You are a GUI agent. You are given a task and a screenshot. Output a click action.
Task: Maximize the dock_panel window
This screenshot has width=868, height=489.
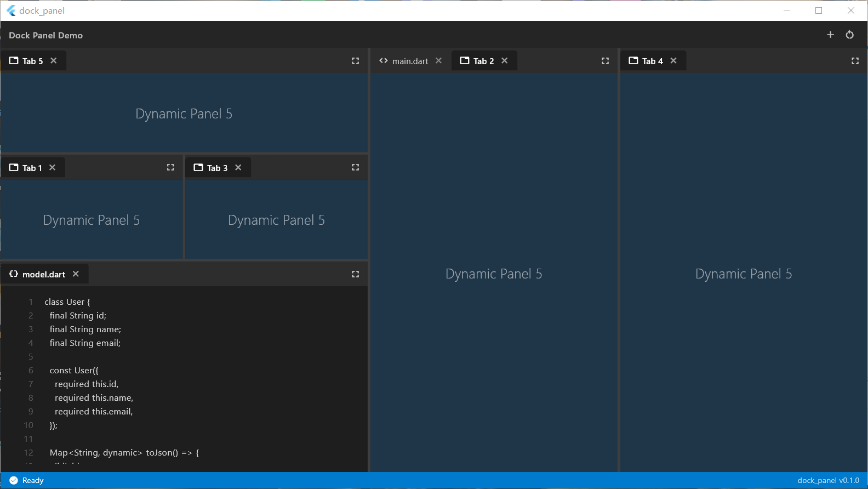(x=819, y=10)
